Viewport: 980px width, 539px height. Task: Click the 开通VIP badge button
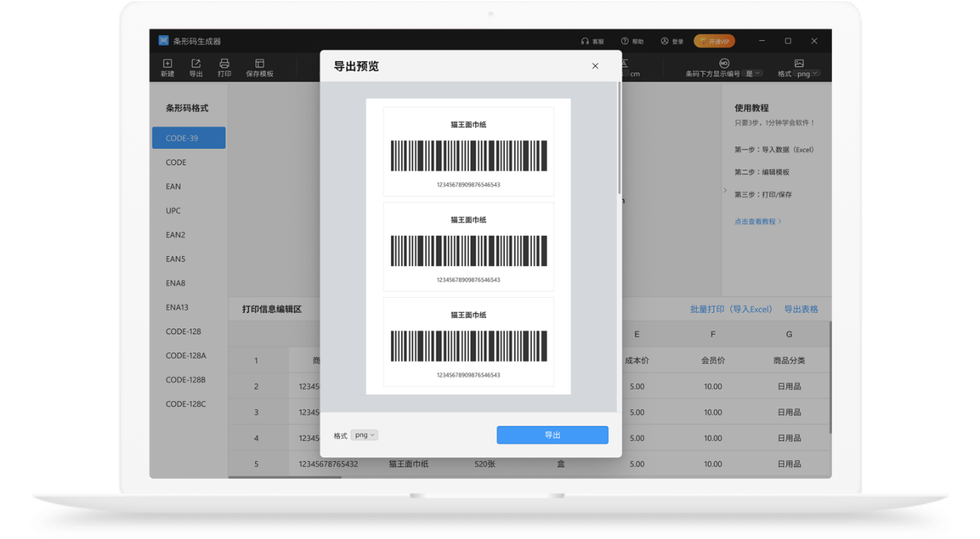(714, 42)
